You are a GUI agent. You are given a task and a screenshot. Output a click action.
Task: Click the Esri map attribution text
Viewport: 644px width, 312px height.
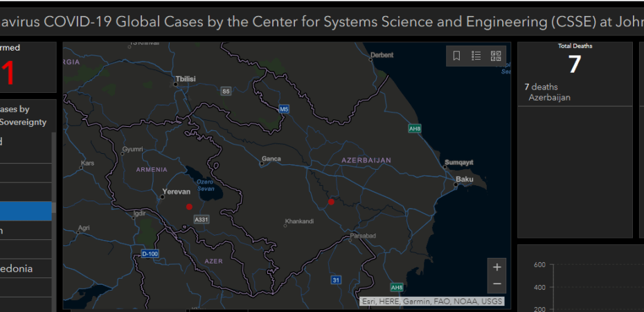pyautogui.click(x=431, y=302)
